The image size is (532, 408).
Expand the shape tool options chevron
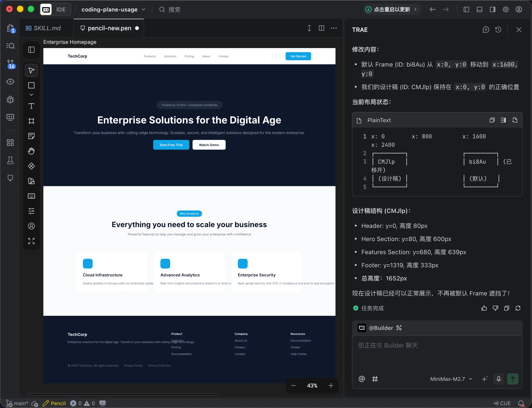pos(31,95)
